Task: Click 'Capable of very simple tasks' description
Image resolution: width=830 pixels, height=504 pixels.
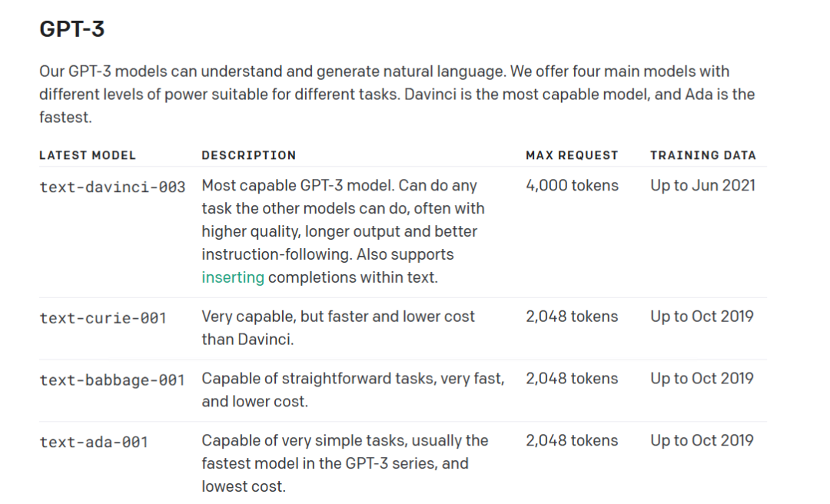Action: coord(345,463)
